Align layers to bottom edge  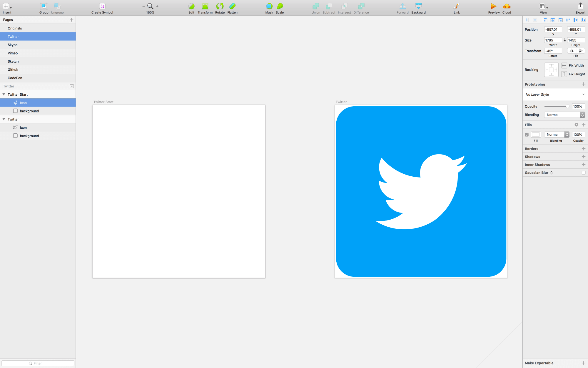(583, 20)
